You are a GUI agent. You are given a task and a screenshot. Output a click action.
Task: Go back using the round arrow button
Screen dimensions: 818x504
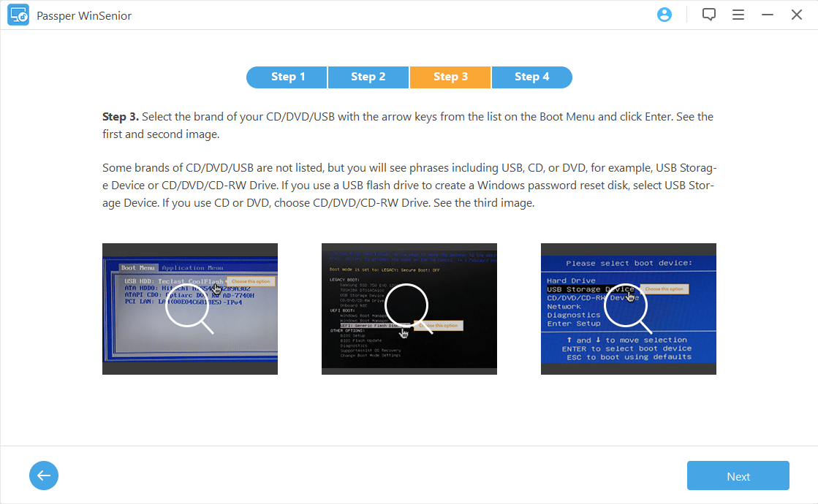pyautogui.click(x=44, y=476)
